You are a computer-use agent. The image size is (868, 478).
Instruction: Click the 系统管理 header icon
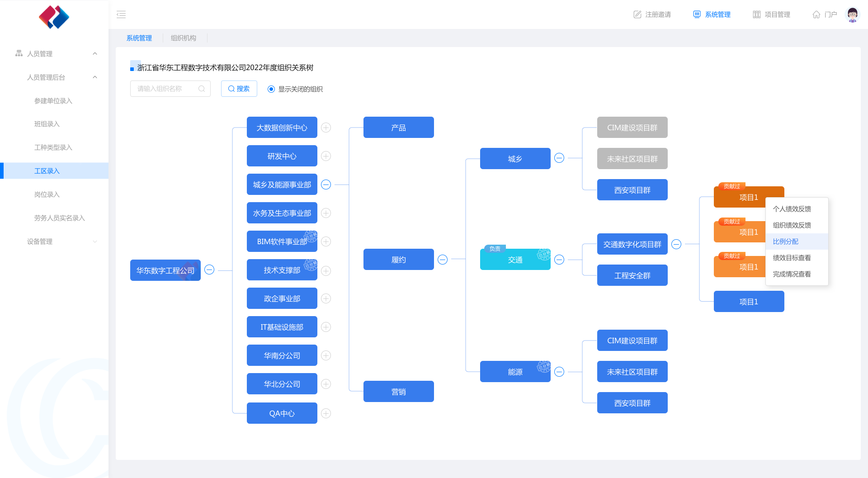click(697, 14)
